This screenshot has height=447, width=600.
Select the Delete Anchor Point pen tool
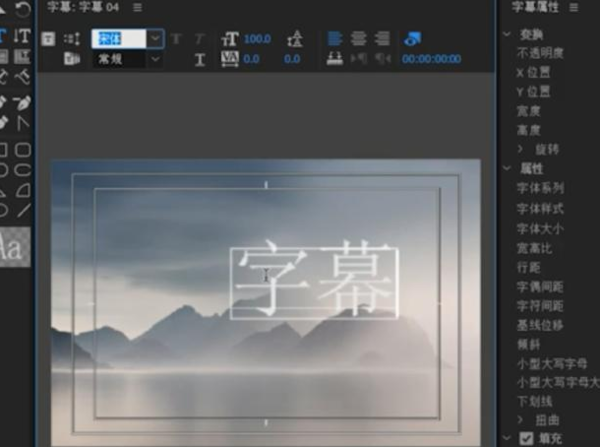[x=22, y=102]
